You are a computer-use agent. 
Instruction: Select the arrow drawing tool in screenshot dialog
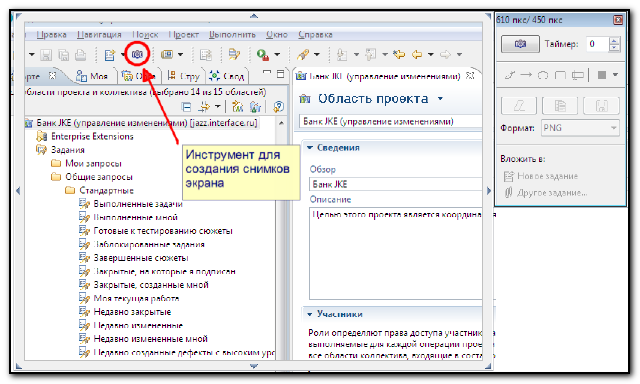[526, 75]
